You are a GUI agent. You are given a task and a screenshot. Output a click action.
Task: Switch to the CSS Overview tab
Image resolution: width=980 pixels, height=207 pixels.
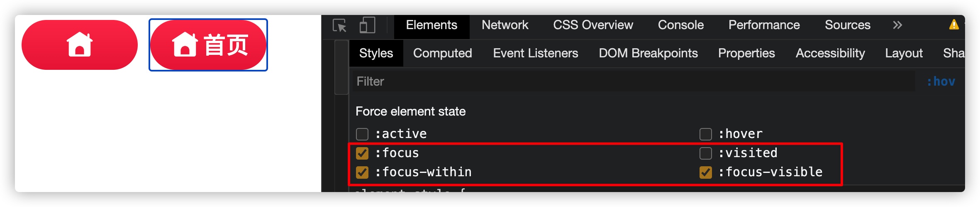tap(593, 25)
